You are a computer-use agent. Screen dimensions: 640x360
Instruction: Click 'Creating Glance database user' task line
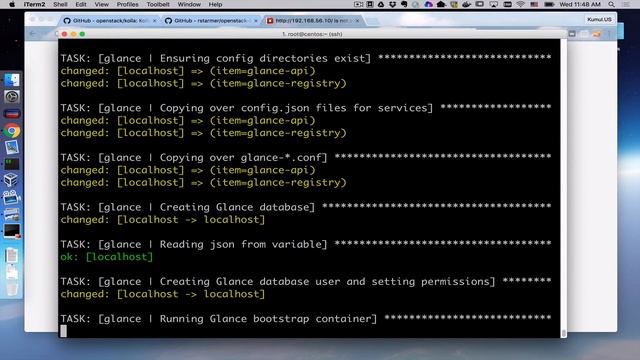pos(306,281)
